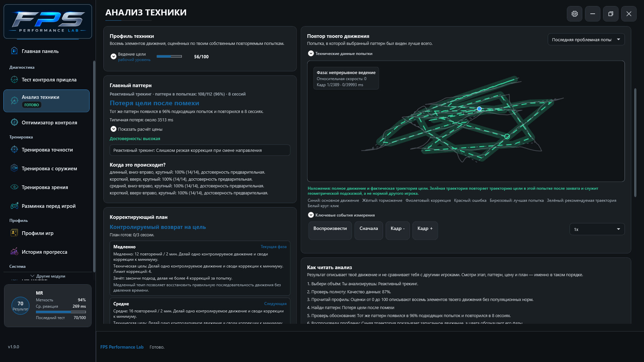Expand Другие модули in the sidebar
This screenshot has height=362, width=644.
click(48, 276)
